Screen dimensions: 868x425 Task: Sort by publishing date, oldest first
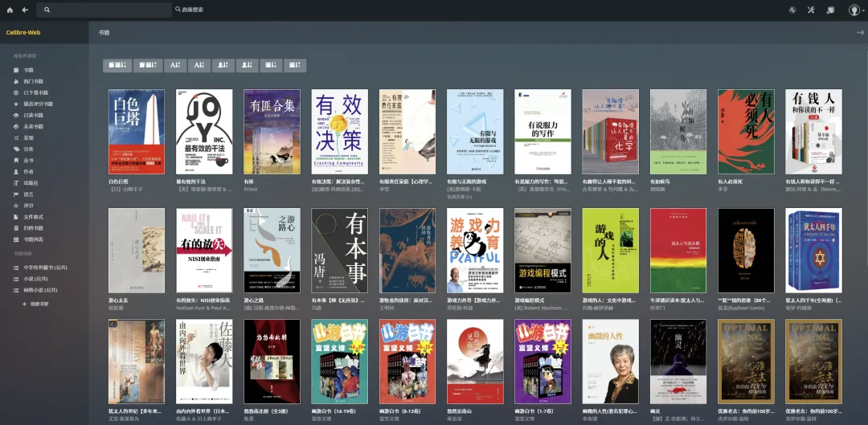coord(295,65)
